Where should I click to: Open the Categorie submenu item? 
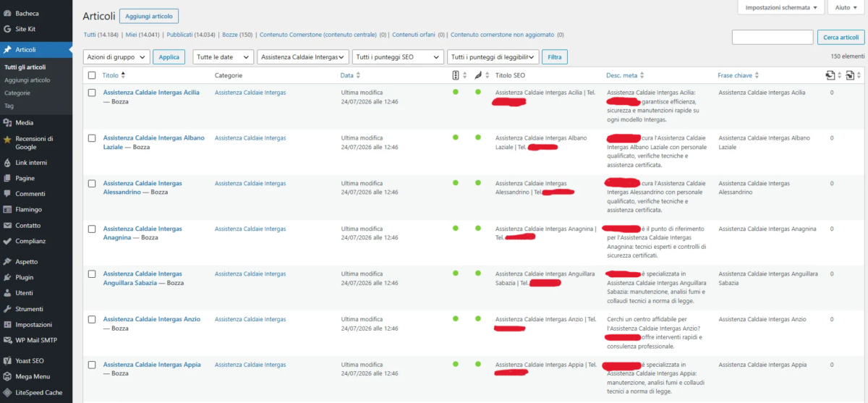pos(17,93)
